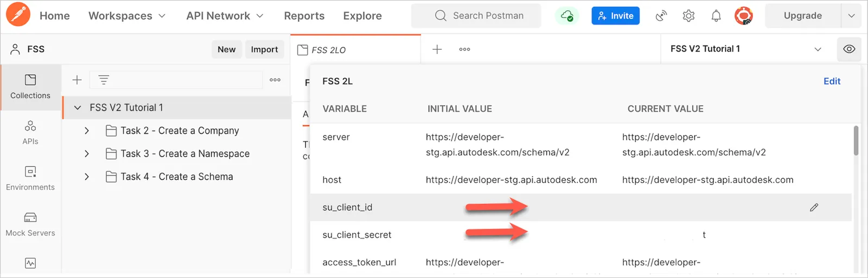Open the Environments sidebar section
868x278 pixels.
pyautogui.click(x=30, y=179)
